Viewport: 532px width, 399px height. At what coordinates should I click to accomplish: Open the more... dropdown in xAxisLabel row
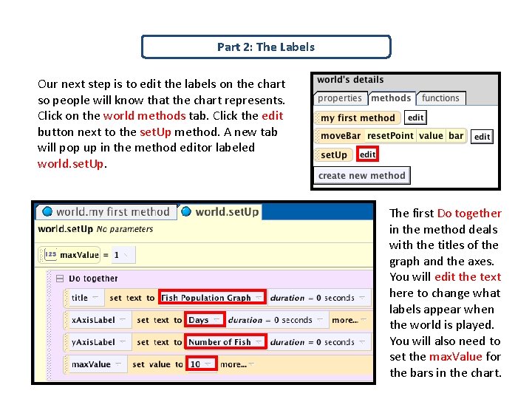349,320
